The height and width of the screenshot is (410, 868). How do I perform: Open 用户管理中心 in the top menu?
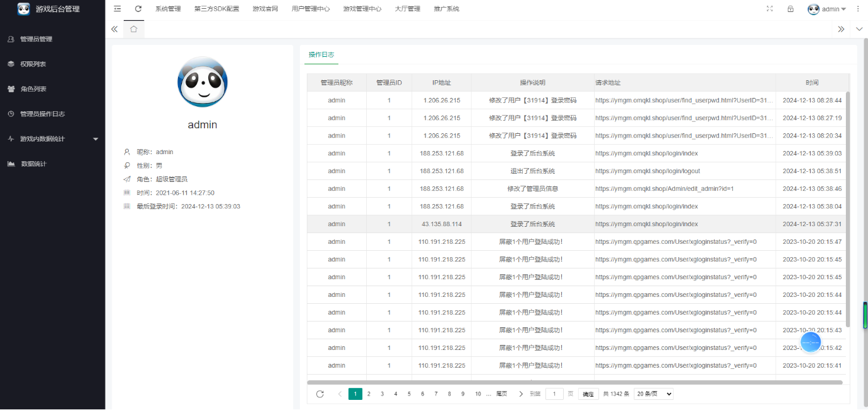click(311, 9)
